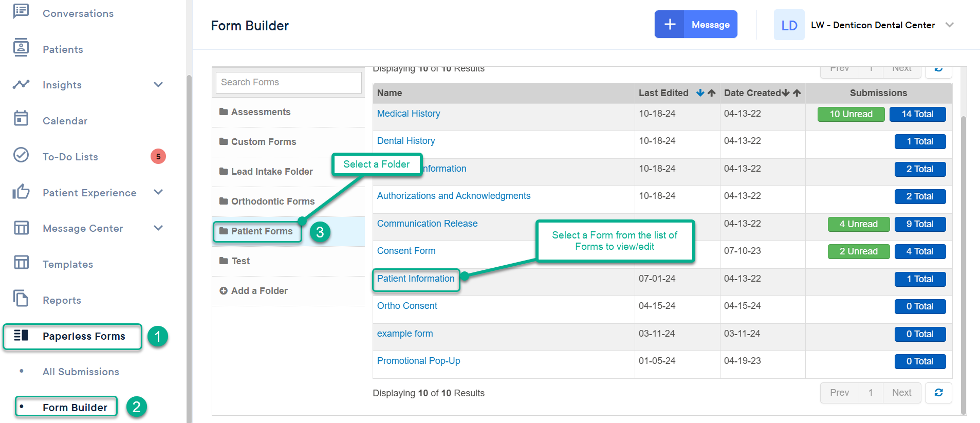Click Add a Folder
The image size is (980, 423).
[259, 291]
